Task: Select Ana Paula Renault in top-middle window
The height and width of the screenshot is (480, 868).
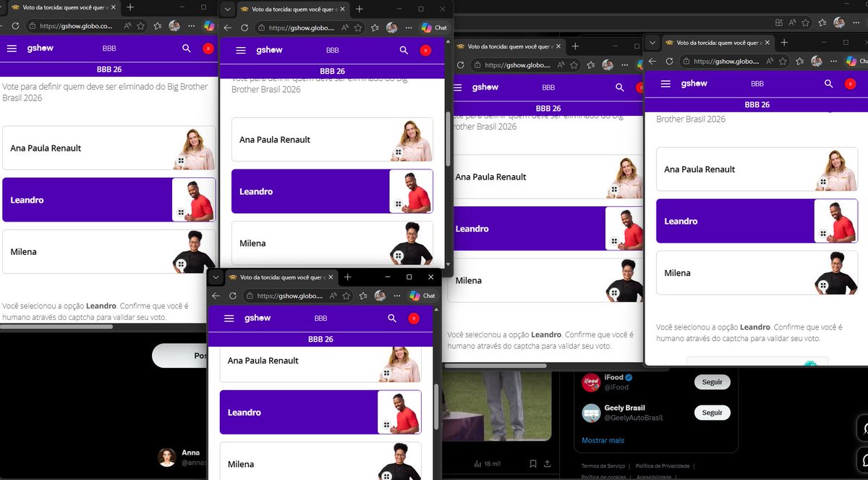Action: coord(332,139)
